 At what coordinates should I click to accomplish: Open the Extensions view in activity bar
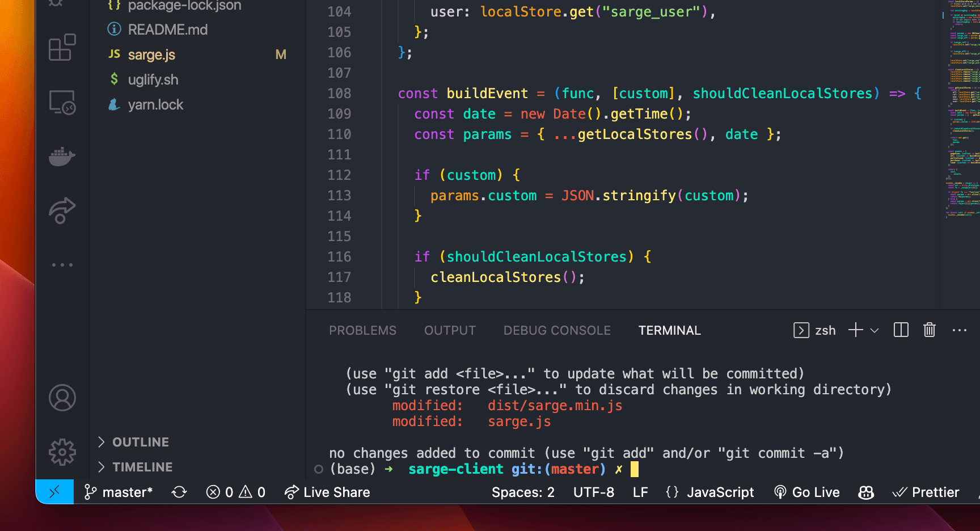(x=62, y=48)
